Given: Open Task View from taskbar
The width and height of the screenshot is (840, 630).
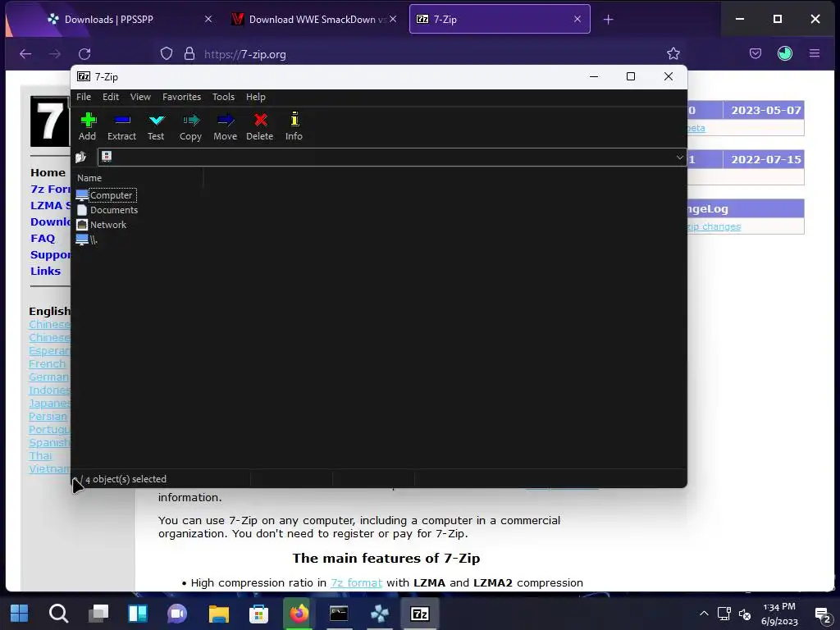Looking at the screenshot, I should (x=98, y=614).
